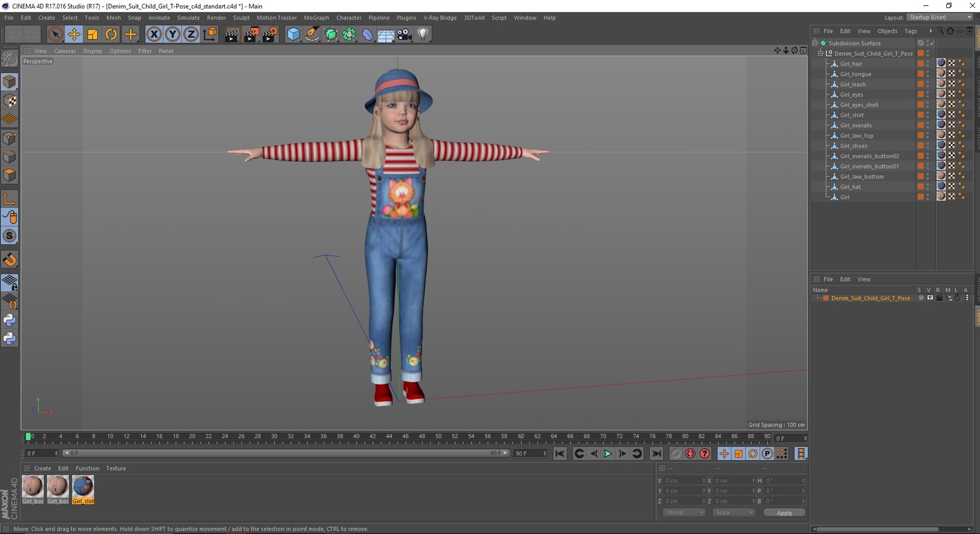Add a Camera object
The width and height of the screenshot is (980, 534).
(404, 34)
